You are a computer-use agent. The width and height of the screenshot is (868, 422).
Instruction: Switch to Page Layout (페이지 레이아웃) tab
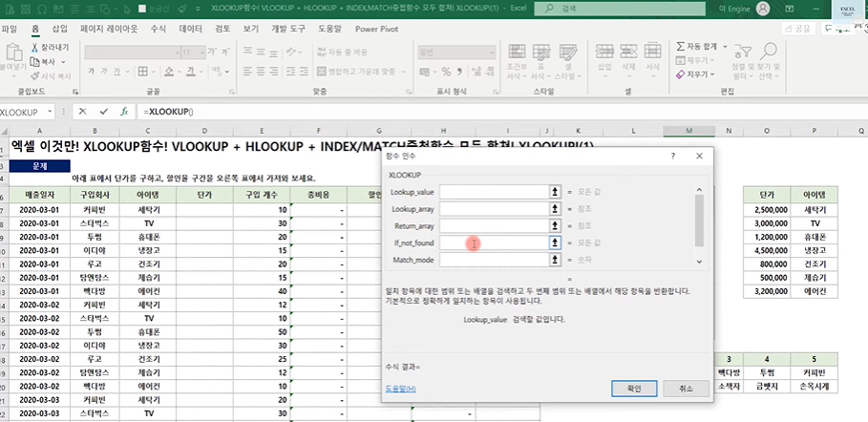pyautogui.click(x=109, y=29)
